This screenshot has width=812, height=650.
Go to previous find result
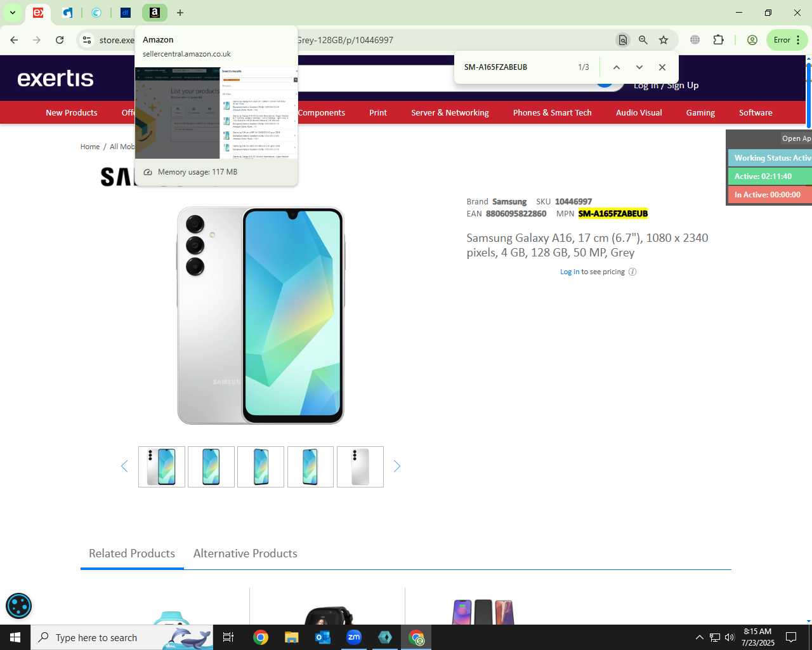click(616, 67)
